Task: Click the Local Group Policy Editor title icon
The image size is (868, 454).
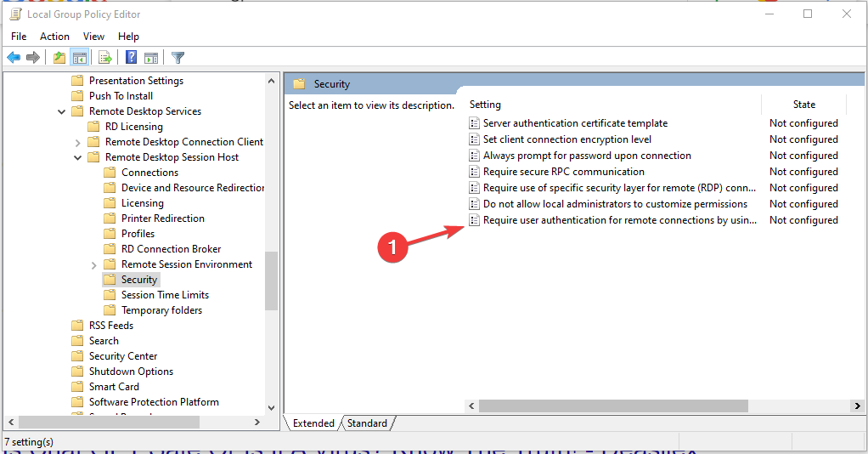Action: tap(15, 14)
